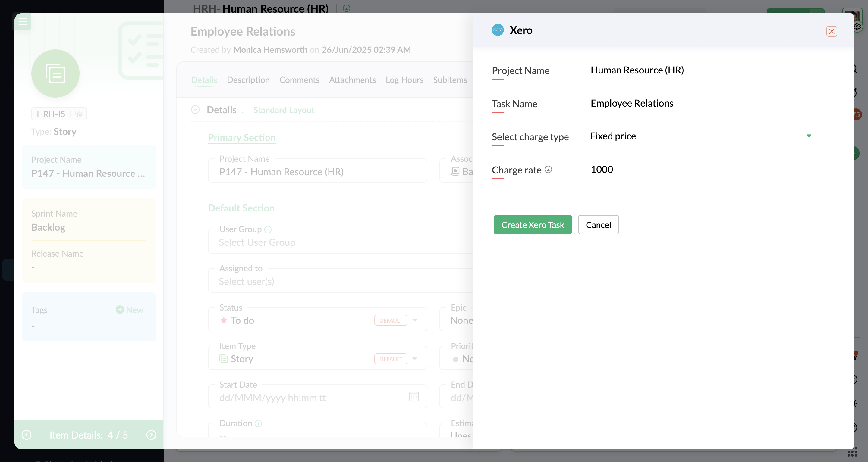Viewport: 868px width, 462px height.
Task: Open the Start Date calendar icon
Action: point(414,397)
